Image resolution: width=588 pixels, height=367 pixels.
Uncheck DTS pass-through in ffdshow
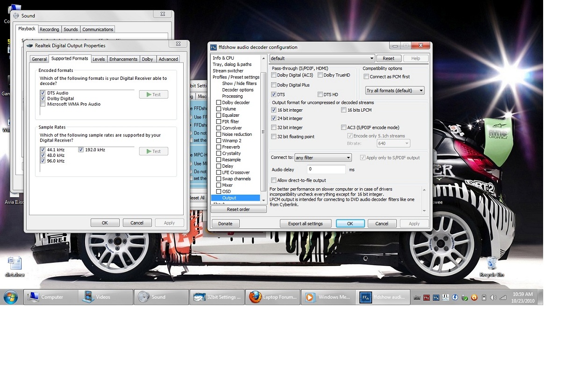274,95
